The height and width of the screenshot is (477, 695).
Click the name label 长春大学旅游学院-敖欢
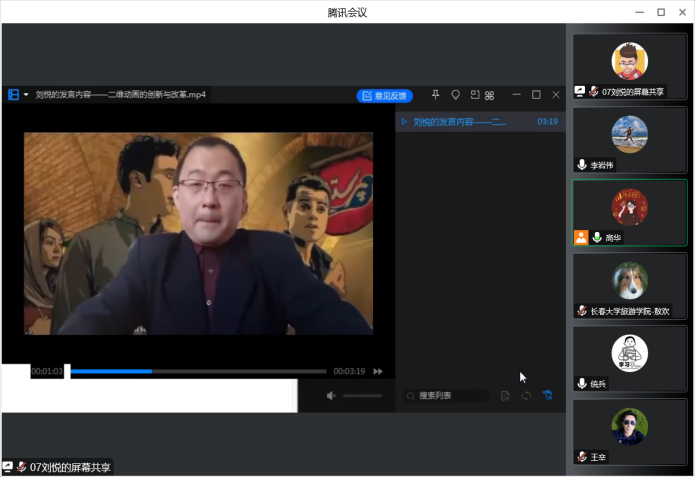point(630,311)
